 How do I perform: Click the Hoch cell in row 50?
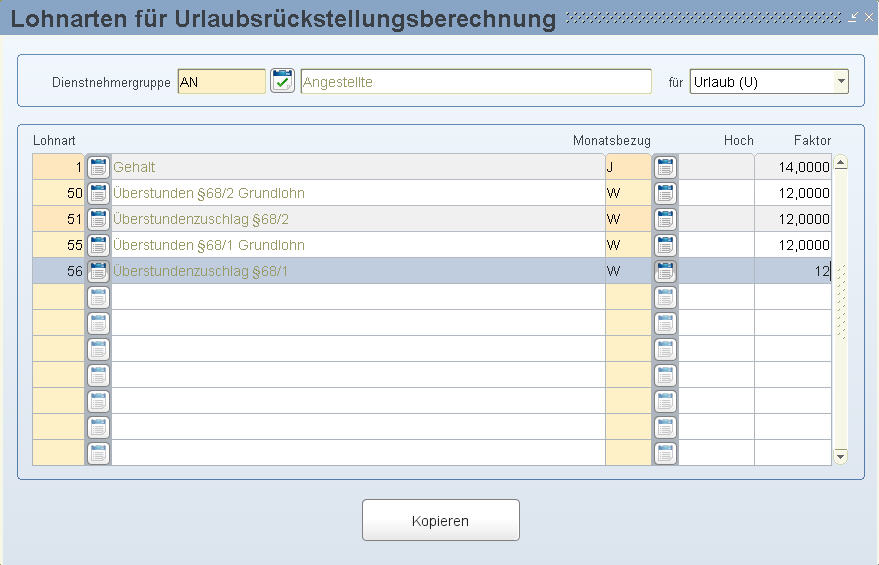tap(716, 193)
